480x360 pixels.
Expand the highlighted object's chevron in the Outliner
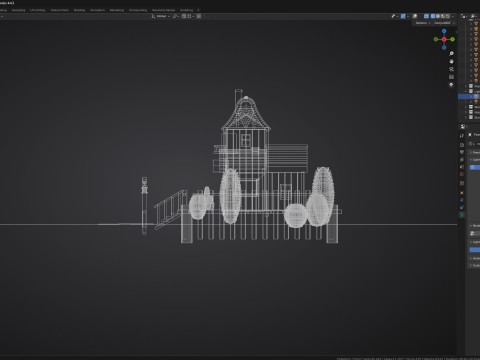click(x=471, y=96)
